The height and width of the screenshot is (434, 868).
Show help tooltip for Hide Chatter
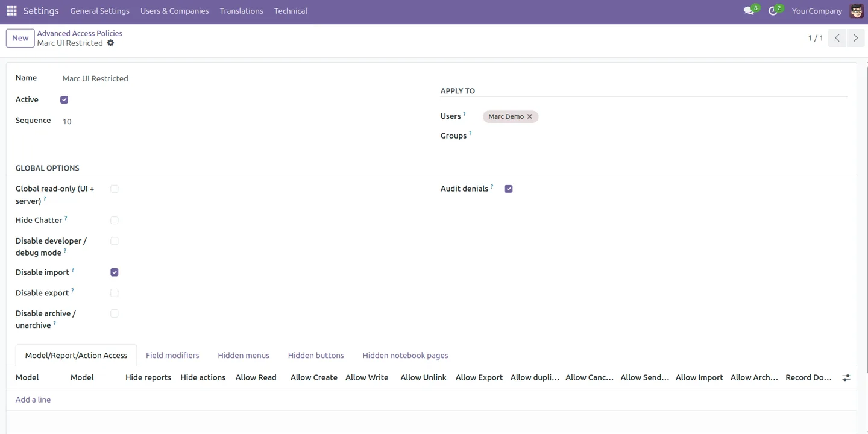click(x=66, y=218)
